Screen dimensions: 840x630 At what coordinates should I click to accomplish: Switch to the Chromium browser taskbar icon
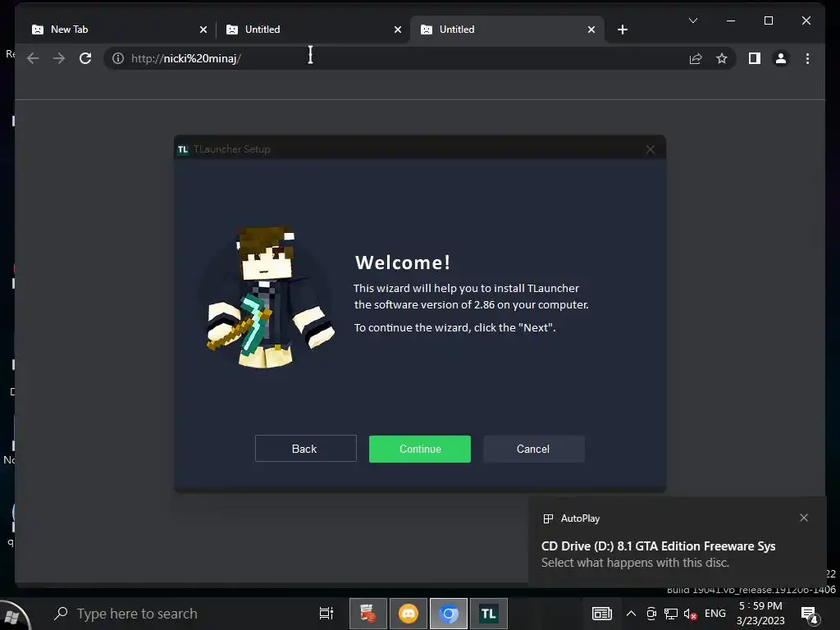(x=449, y=614)
